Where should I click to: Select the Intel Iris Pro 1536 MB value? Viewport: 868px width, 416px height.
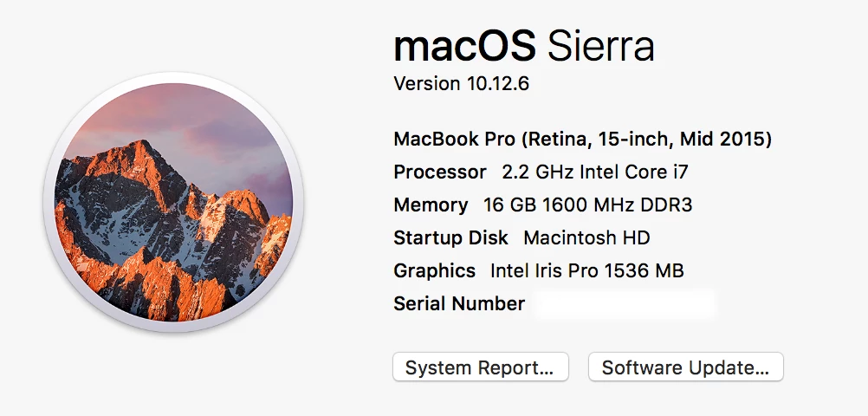tap(587, 271)
